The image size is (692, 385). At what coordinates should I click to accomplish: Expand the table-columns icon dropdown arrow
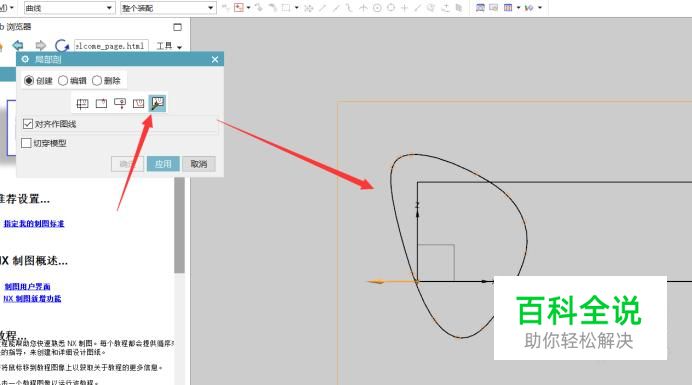tap(518, 8)
